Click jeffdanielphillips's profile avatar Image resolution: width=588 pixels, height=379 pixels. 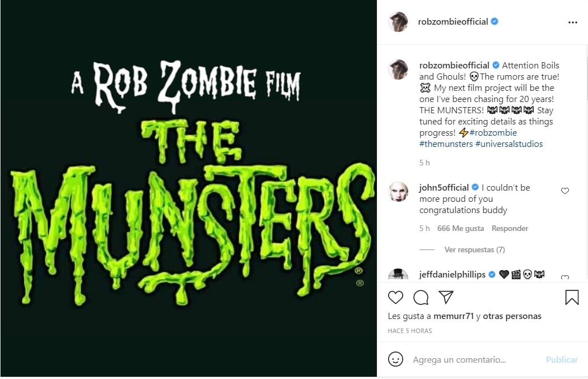click(x=398, y=275)
